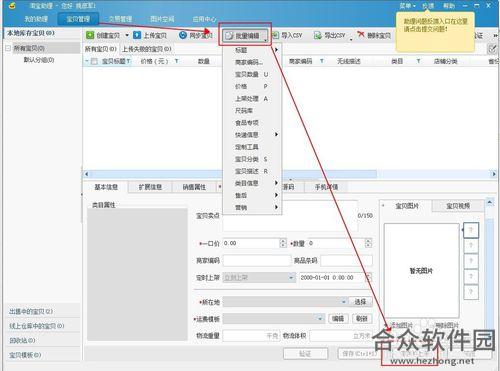Open 帮助 in the title bar
Image resolution: width=500 pixels, height=371 pixels.
(x=449, y=6)
